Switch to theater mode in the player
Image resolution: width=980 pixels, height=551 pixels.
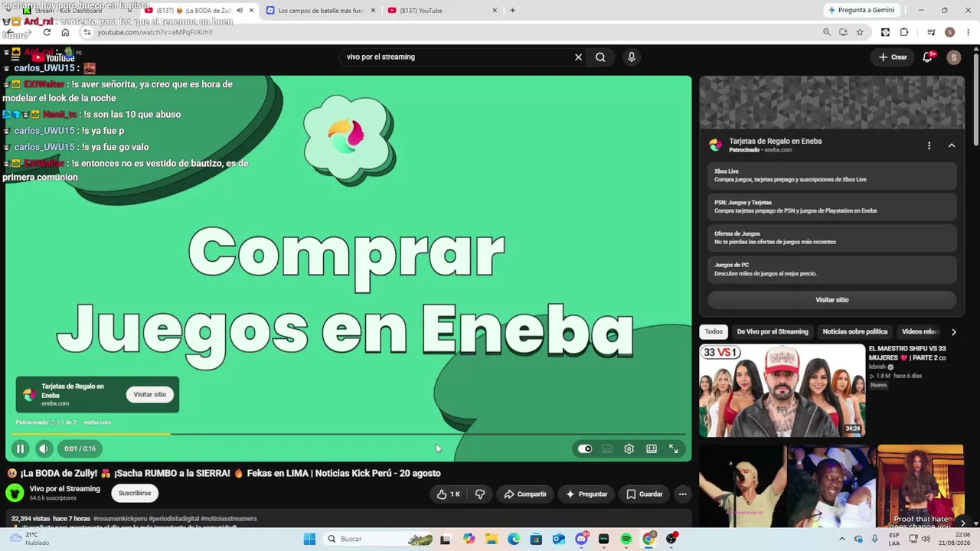(x=651, y=449)
